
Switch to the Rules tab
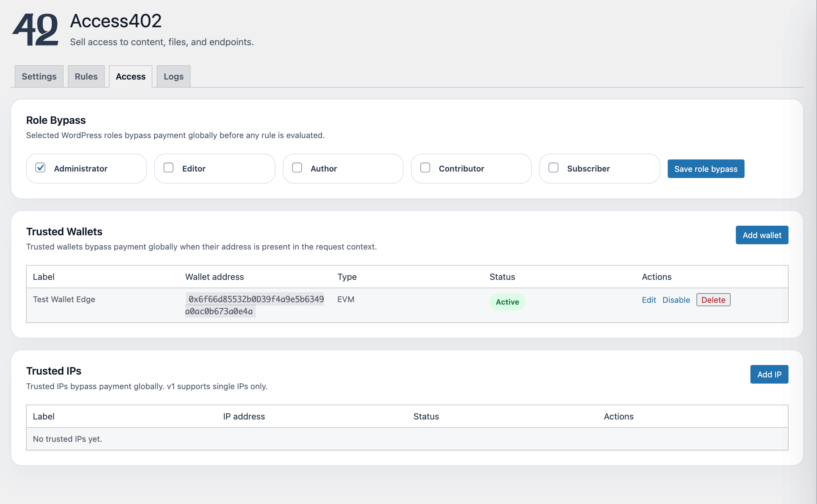[86, 76]
